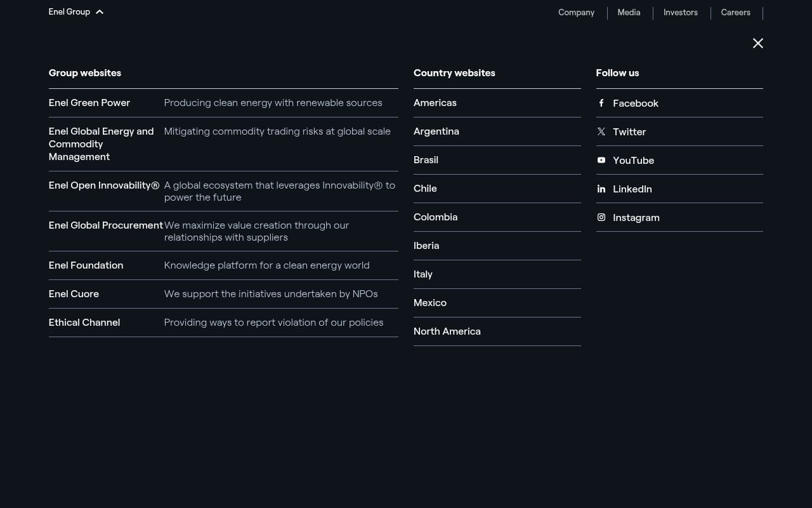Click the 'Follow us' heading
Viewport: 812px width, 508px height.
coord(617,73)
